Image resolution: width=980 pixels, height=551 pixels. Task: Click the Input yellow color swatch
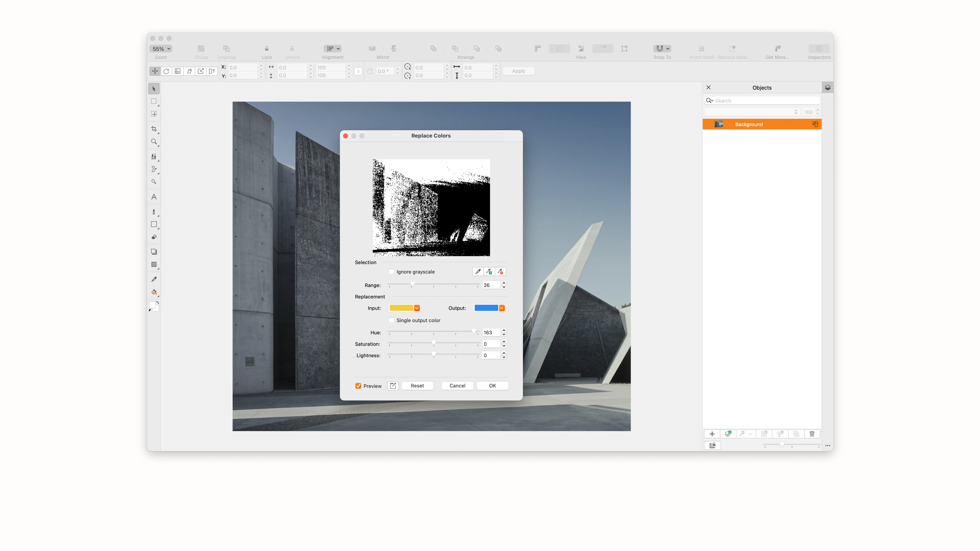[401, 308]
